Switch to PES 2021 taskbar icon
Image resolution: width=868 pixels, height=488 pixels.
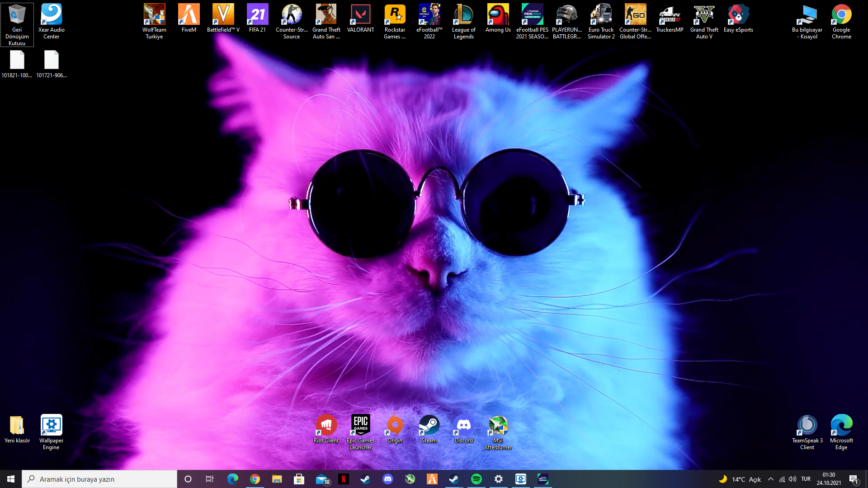point(542,479)
